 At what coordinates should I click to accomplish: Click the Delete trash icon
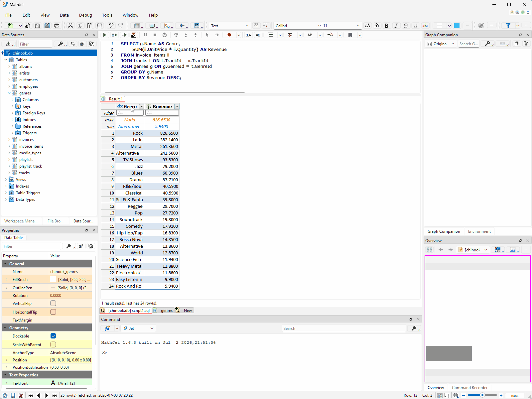pyautogui.click(x=99, y=26)
